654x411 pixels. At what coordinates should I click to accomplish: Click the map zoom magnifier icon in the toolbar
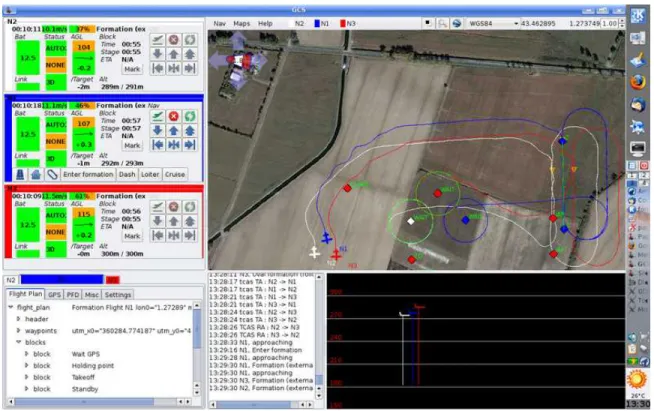pos(442,23)
